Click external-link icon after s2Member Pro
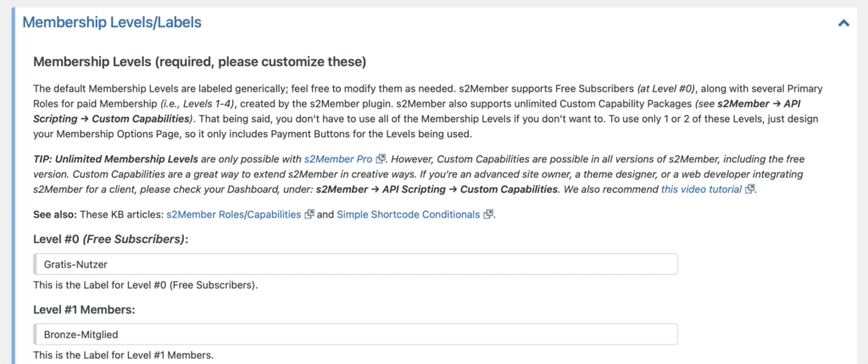868x364 pixels. 381,159
